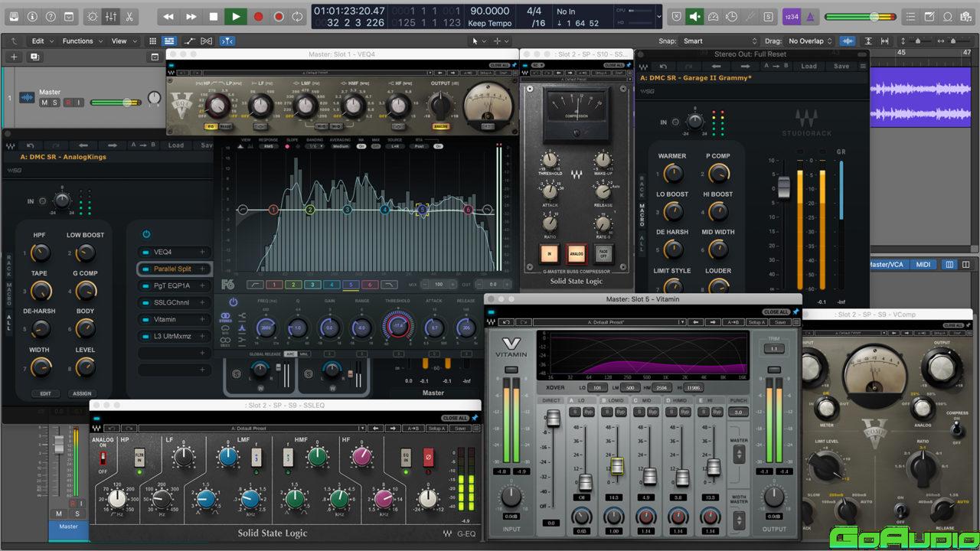Open the Functions menu
Viewport: 980px width, 551px height.
point(82,41)
